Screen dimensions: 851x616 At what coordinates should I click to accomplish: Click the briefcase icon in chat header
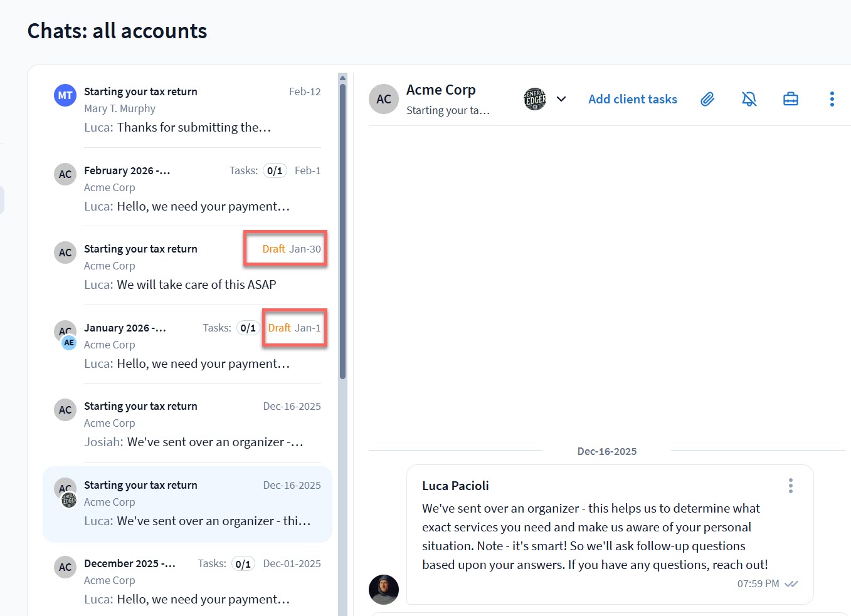pyautogui.click(x=790, y=99)
